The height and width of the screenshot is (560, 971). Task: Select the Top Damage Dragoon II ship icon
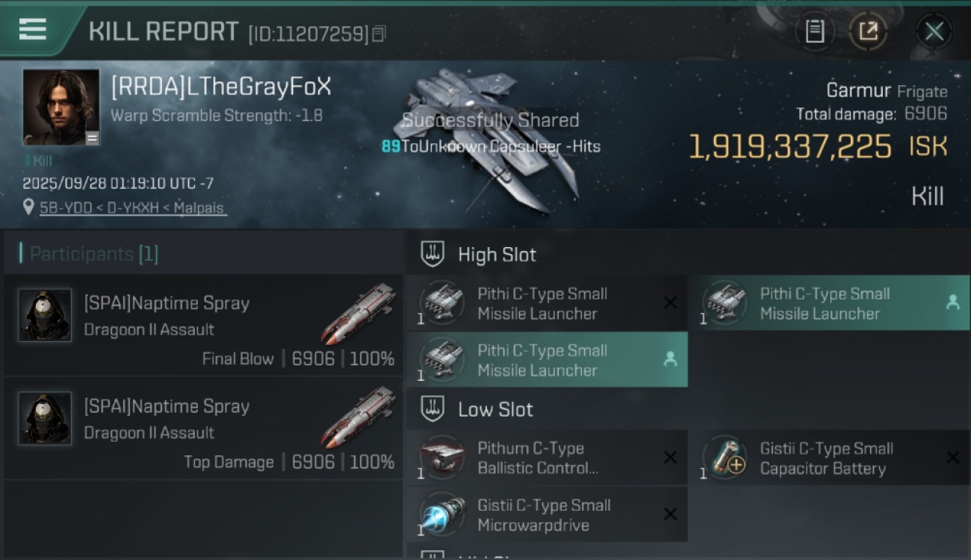pyautogui.click(x=359, y=418)
